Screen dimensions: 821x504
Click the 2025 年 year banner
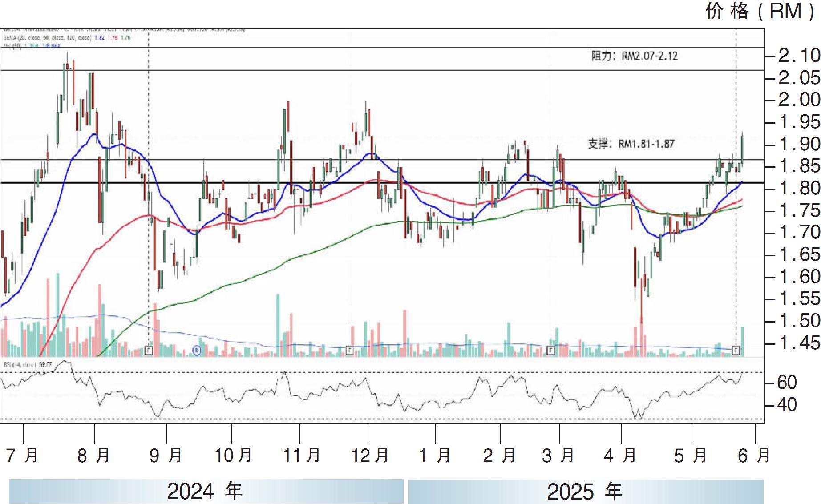click(586, 491)
